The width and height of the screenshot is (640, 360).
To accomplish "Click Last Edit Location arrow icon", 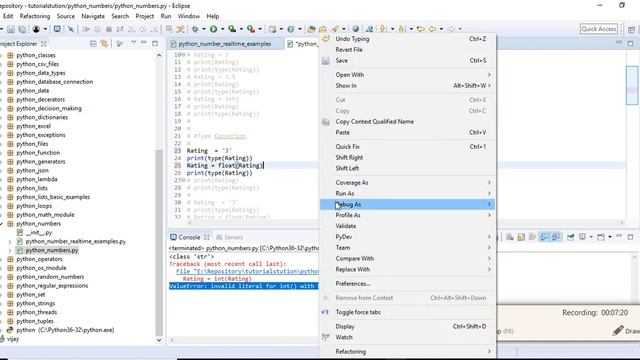I will click(x=420, y=29).
